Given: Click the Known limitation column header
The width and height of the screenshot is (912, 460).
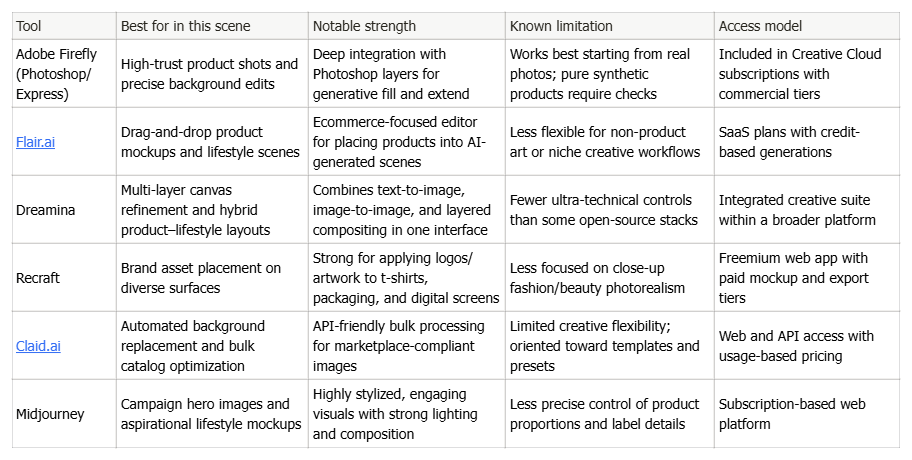Looking at the screenshot, I should point(610,26).
